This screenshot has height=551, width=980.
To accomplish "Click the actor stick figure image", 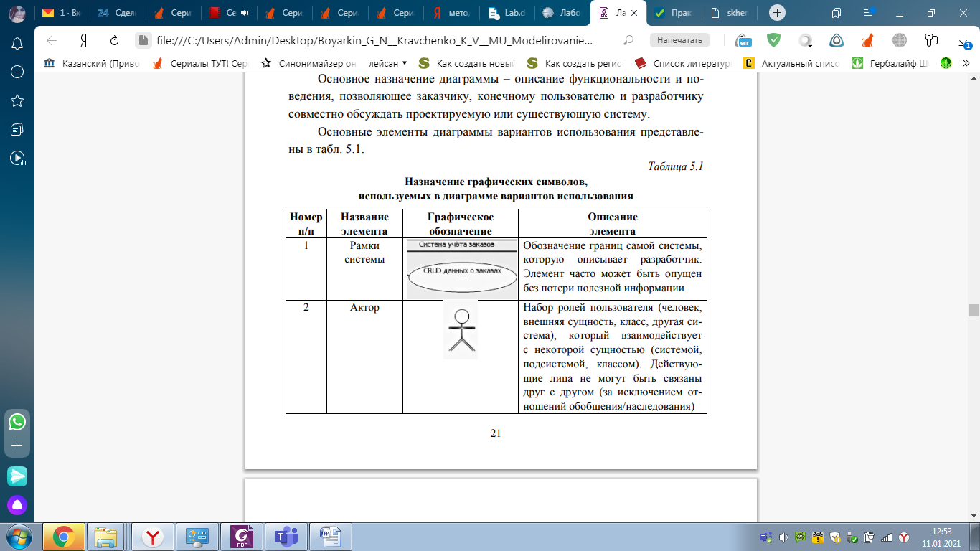I will 461,329.
